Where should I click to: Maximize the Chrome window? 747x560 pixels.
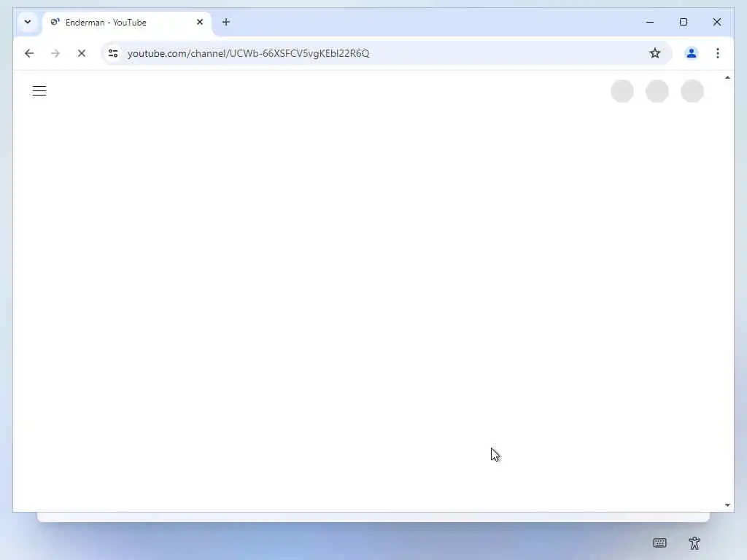coord(683,22)
